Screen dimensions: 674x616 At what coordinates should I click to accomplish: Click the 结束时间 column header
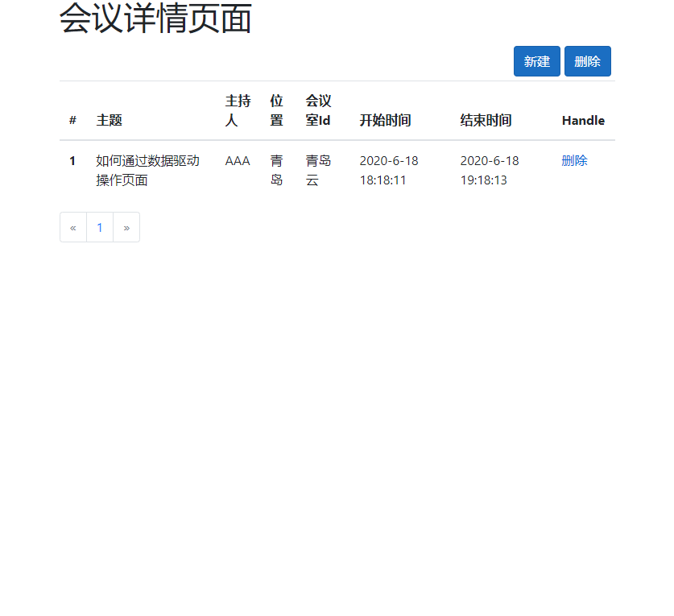click(x=486, y=120)
